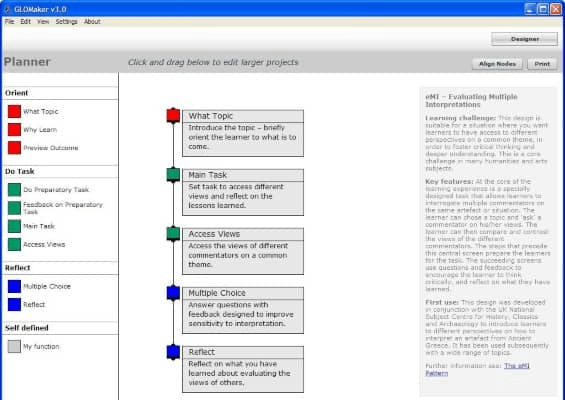The height and width of the screenshot is (400, 565).
Task: Click the 'First use:' paragraph label
Action: [x=442, y=302]
